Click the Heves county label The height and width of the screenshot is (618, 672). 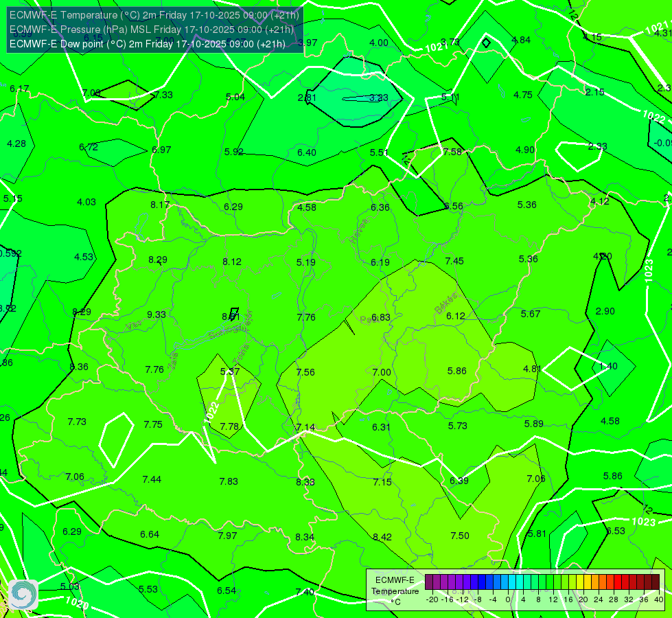(359, 231)
